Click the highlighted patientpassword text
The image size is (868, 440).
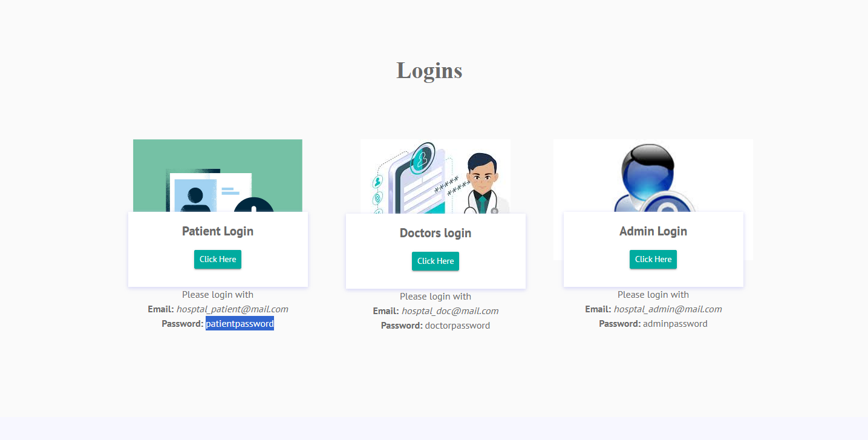pos(240,324)
